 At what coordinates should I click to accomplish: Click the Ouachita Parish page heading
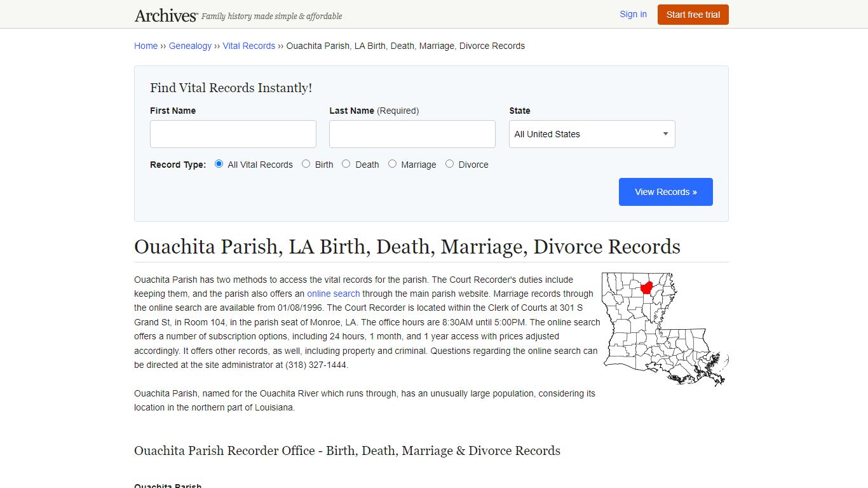pyautogui.click(x=407, y=247)
